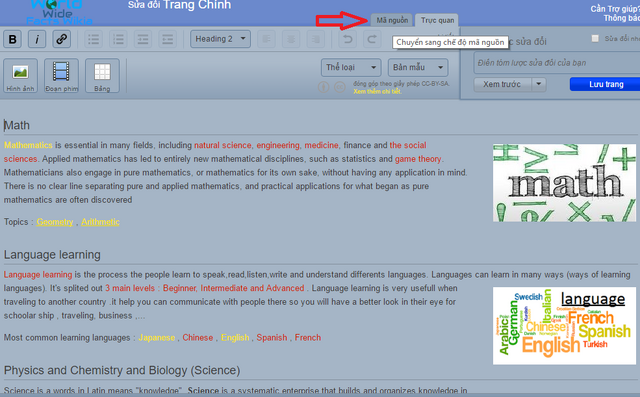Viewport: 640px width, 397px height.
Task: Expand the arrow beside Xem trước
Action: (x=539, y=84)
